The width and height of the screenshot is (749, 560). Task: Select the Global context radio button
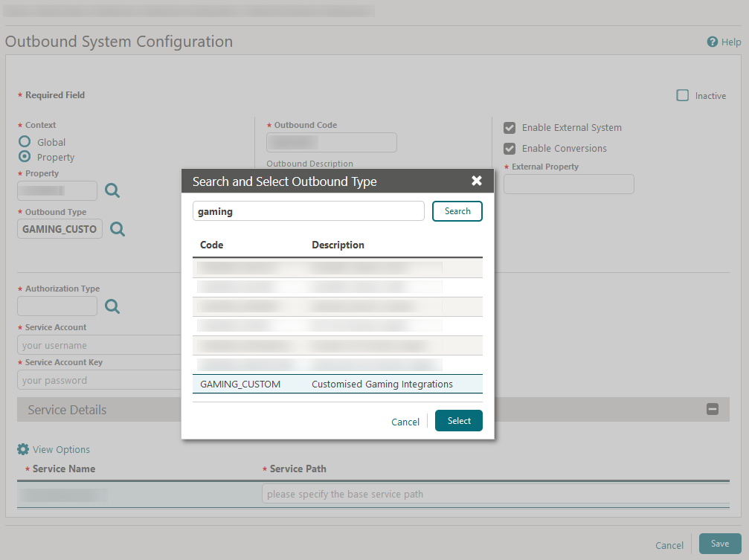coord(24,141)
